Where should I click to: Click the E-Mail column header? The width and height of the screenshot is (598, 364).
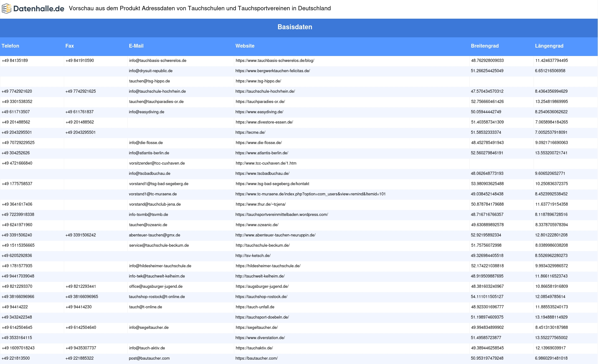pyautogui.click(x=136, y=46)
